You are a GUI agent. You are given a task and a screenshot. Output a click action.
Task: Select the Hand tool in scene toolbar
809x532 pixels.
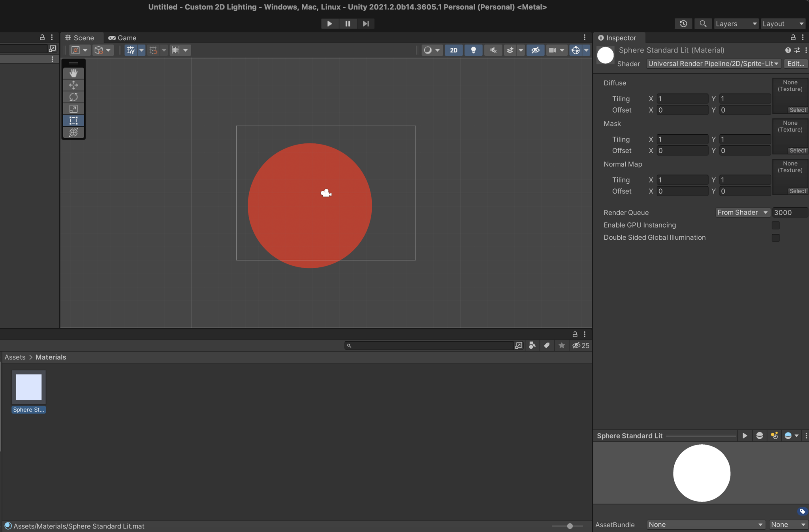(x=73, y=73)
